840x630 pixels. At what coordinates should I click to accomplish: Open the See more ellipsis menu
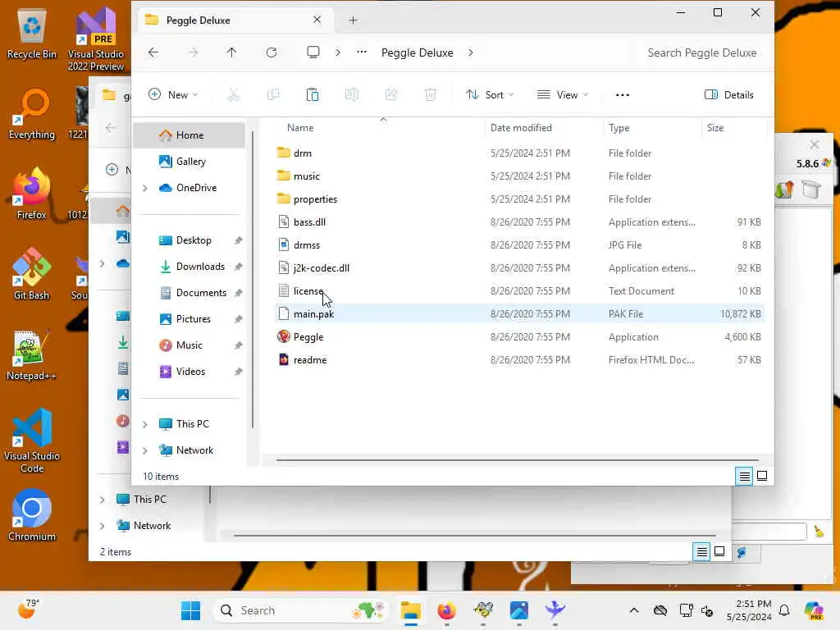(x=623, y=95)
